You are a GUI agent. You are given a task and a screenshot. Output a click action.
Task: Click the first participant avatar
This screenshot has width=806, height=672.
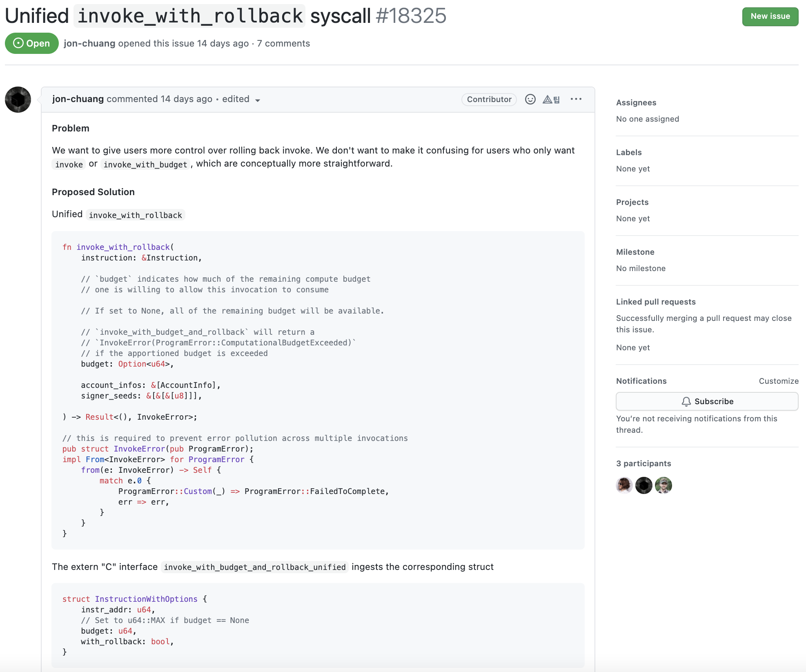click(x=624, y=485)
